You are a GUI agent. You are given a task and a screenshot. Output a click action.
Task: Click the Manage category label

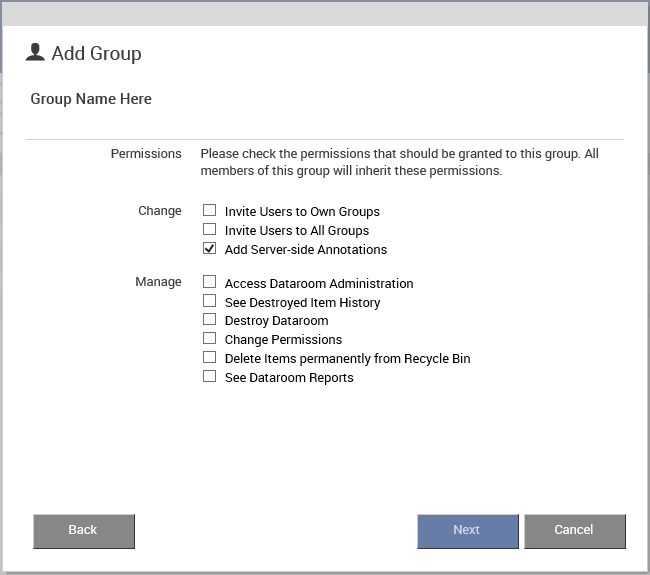point(158,282)
